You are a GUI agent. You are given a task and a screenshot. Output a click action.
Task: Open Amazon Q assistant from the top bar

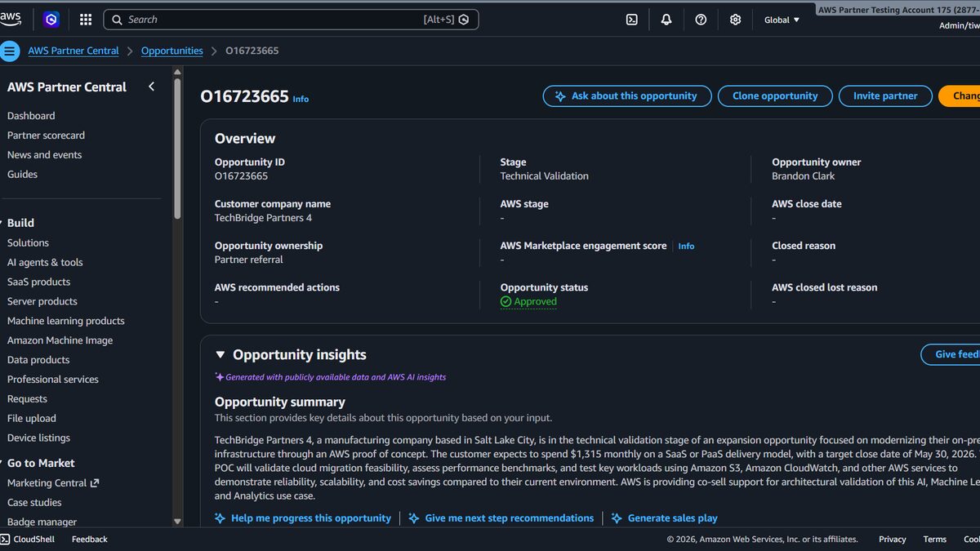pos(51,19)
